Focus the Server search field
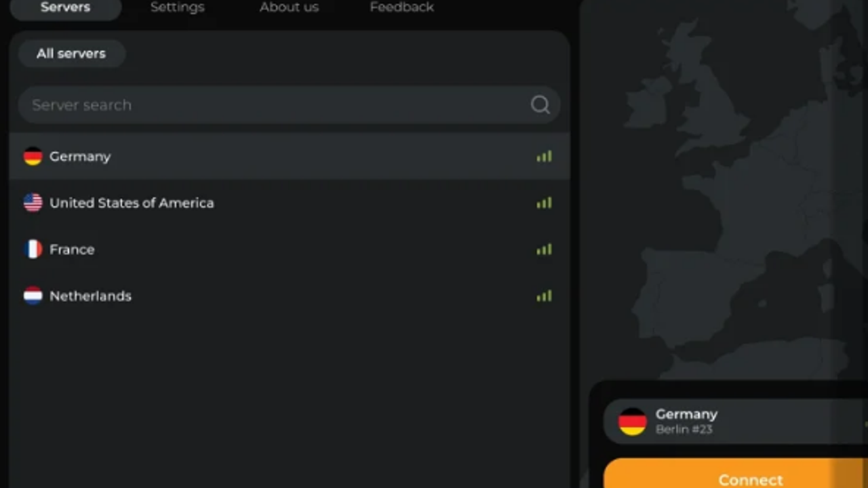 coord(289,104)
